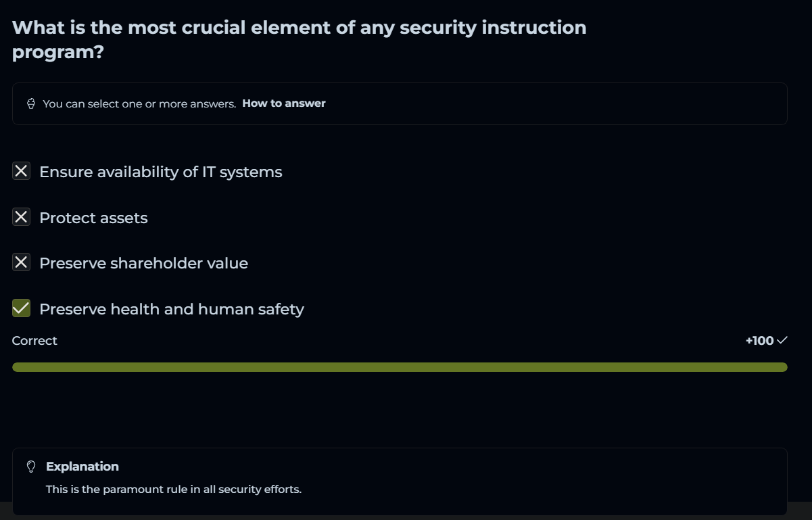Click the 'Preserve health and human safety' label
Viewport: 812px width, 520px height.
point(172,309)
